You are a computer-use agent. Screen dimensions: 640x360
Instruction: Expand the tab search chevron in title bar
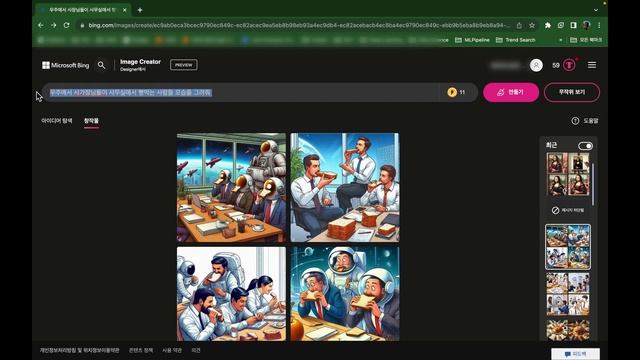[596, 10]
